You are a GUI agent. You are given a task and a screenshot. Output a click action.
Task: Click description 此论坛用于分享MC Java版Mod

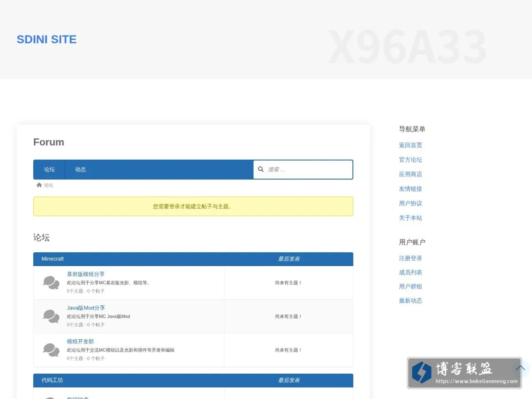coord(98,317)
